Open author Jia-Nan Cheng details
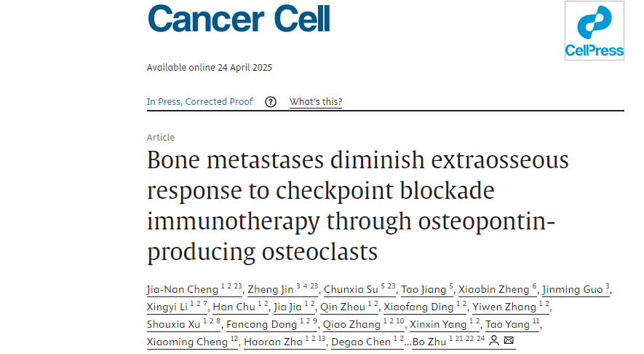The width and height of the screenshot is (644, 354). 182,290
